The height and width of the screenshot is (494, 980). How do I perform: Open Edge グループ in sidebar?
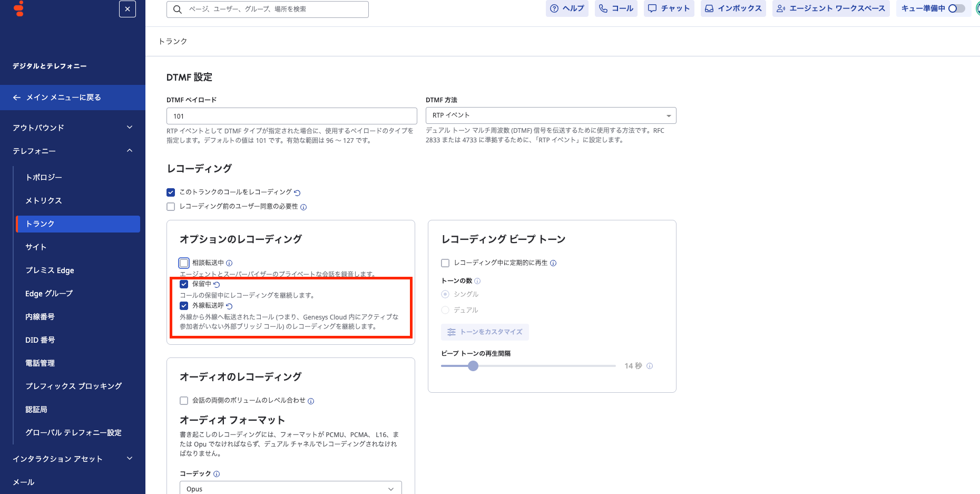(x=49, y=293)
